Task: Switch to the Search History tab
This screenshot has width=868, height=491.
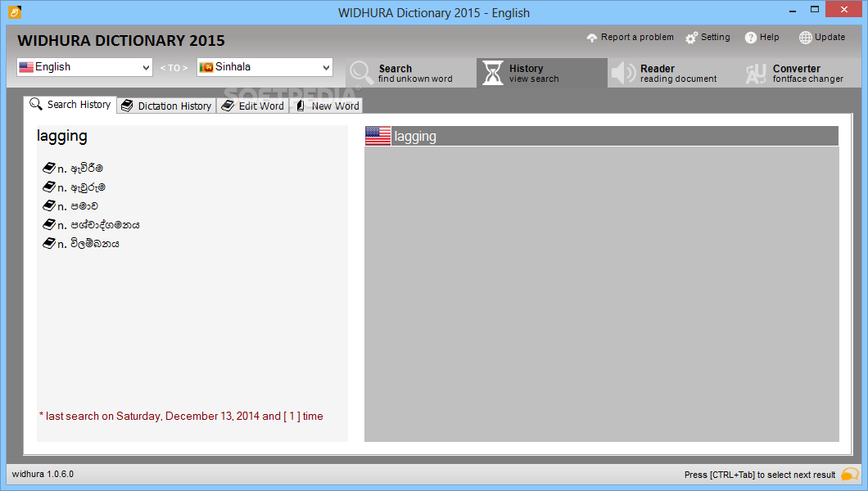Action: pos(70,105)
